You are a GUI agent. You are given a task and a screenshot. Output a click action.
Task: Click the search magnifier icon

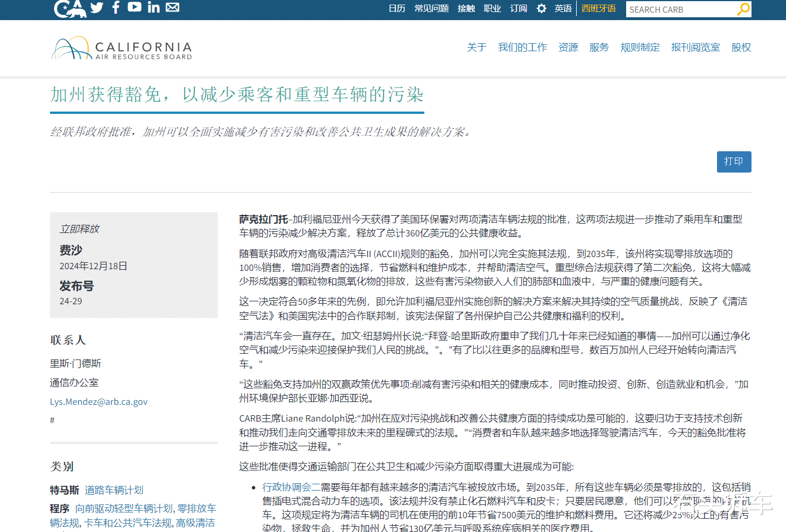tap(743, 9)
